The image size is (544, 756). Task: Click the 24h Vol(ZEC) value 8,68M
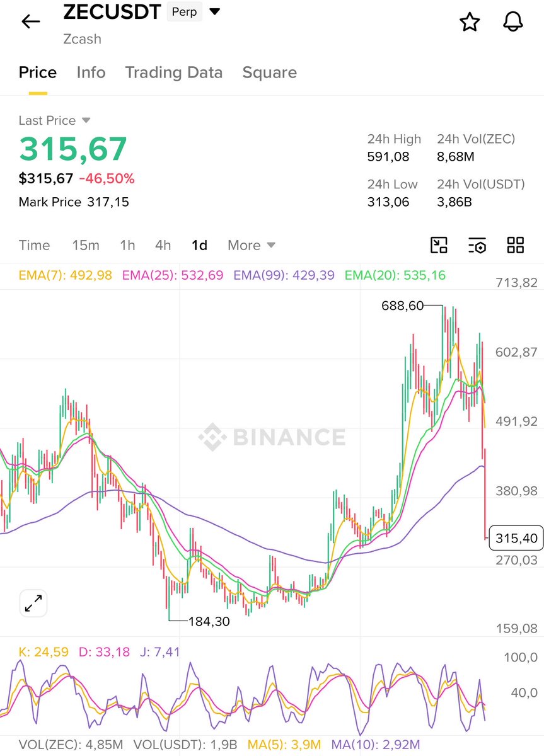[x=456, y=156]
